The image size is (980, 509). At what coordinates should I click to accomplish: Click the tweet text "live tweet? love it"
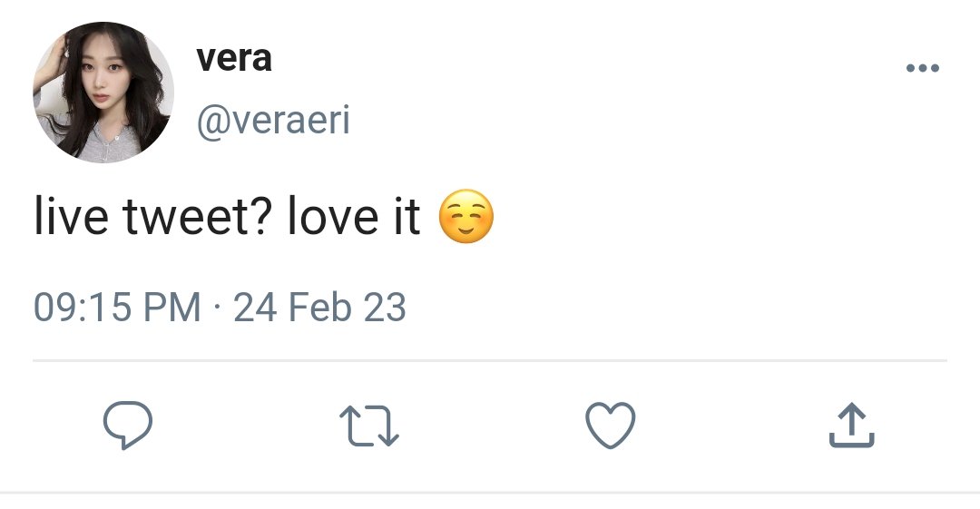click(227, 216)
